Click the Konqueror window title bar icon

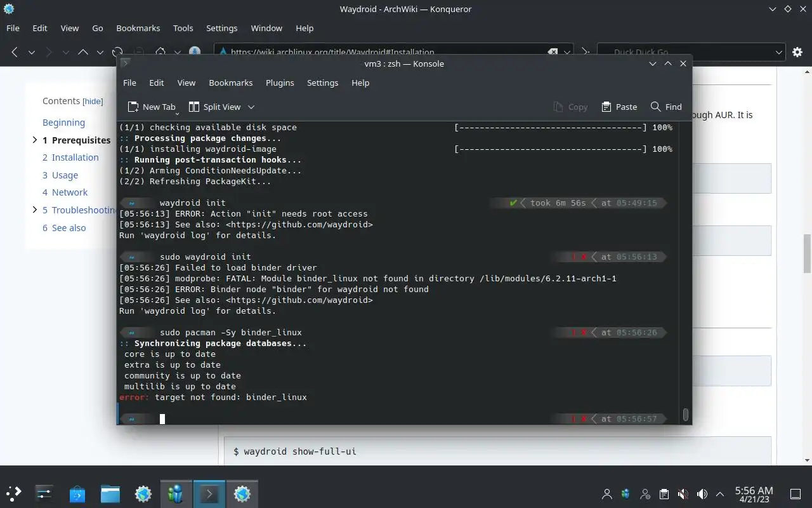[x=9, y=9]
